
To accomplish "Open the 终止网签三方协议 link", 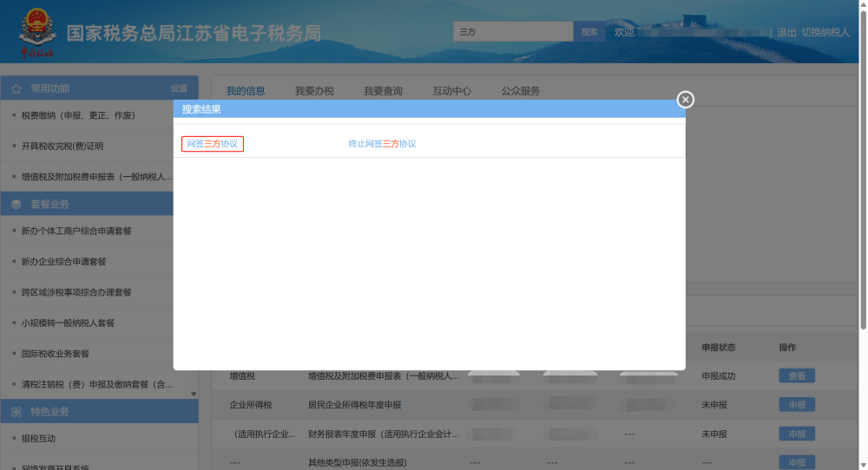I will pos(382,144).
